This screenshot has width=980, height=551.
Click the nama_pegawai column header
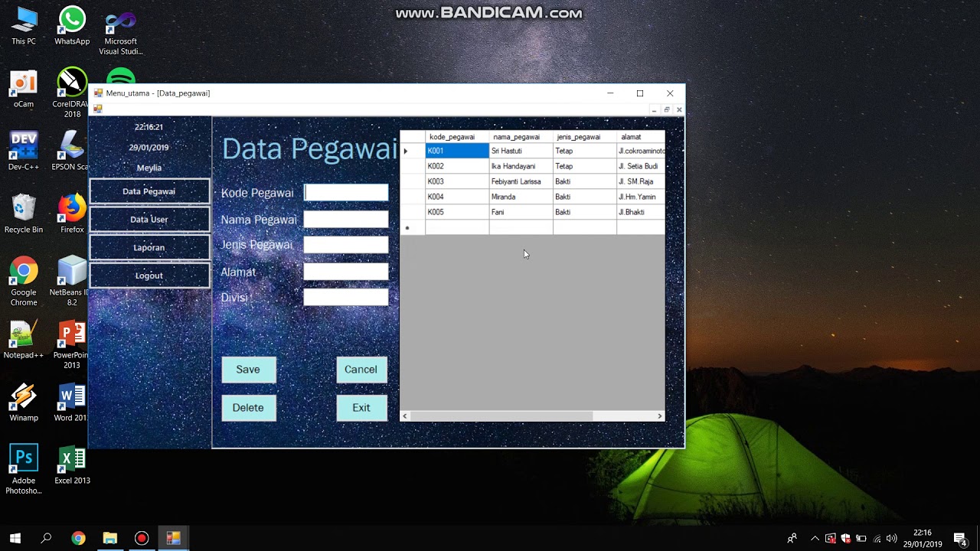click(x=521, y=137)
